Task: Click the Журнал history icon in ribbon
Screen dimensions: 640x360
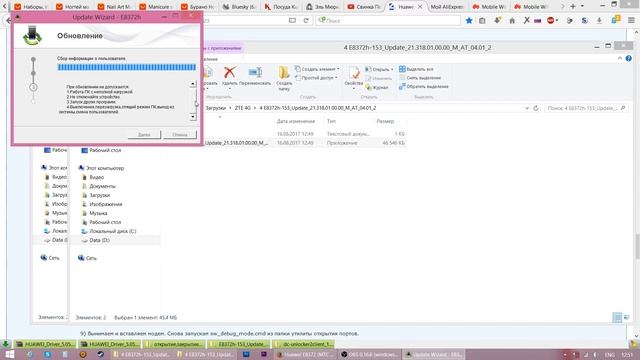Action: click(x=368, y=87)
